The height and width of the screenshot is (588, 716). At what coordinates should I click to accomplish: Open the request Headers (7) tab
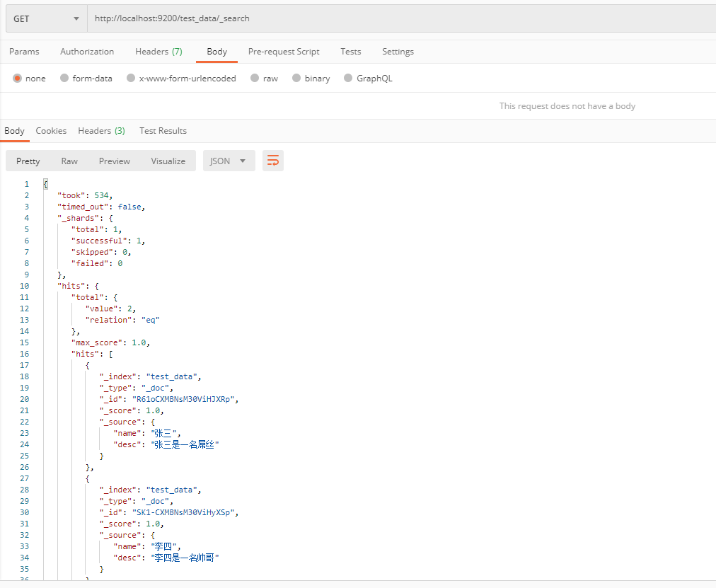(158, 52)
